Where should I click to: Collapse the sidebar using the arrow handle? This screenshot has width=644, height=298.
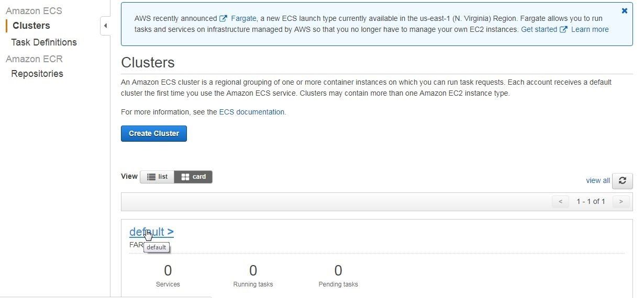[x=105, y=26]
